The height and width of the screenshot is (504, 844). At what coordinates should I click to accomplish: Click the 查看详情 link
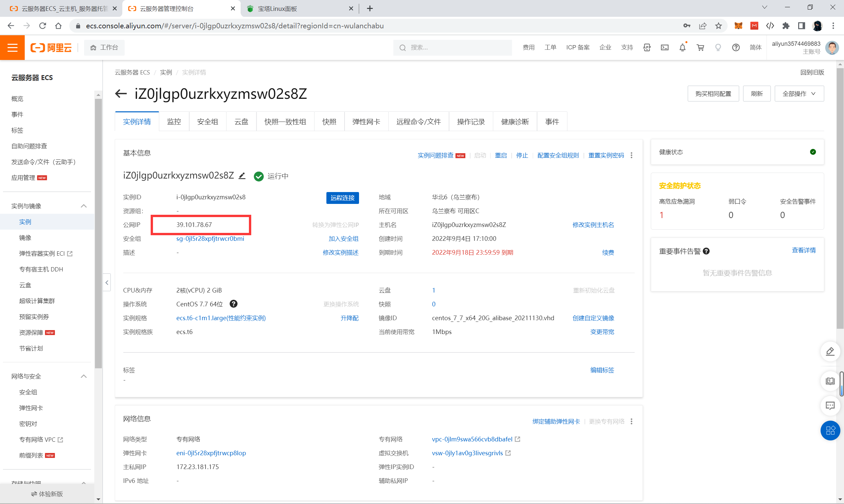coord(803,250)
